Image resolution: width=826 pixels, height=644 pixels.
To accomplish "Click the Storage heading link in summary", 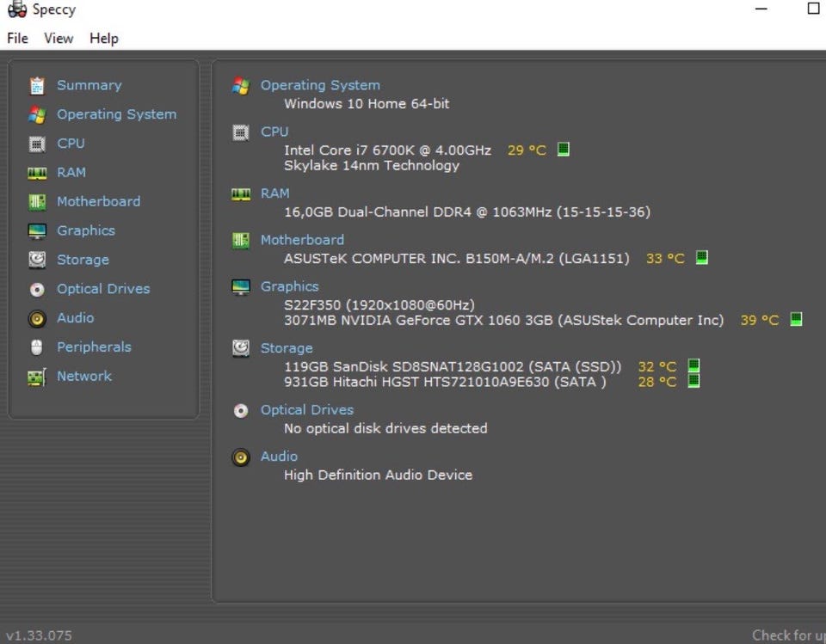I will click(287, 348).
